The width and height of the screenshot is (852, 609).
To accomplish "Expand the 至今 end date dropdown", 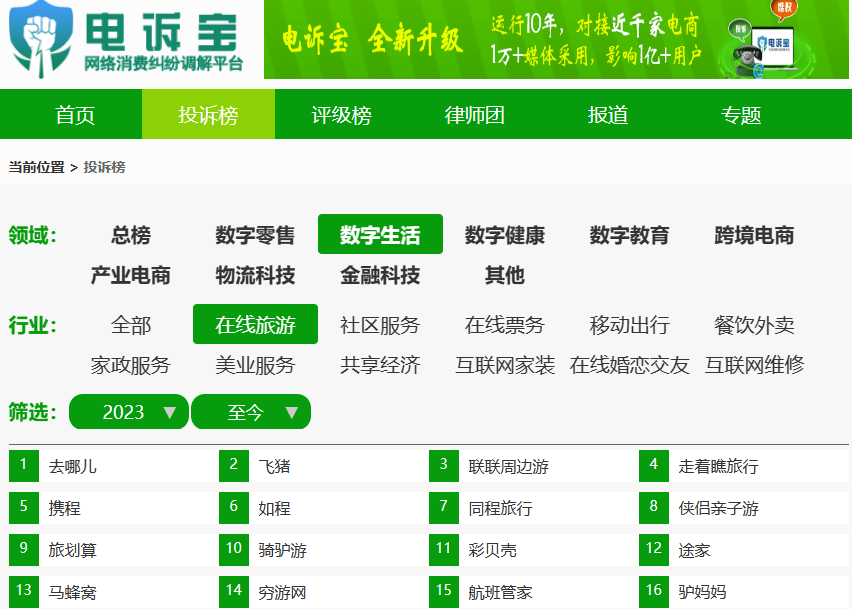I will pyautogui.click(x=251, y=412).
